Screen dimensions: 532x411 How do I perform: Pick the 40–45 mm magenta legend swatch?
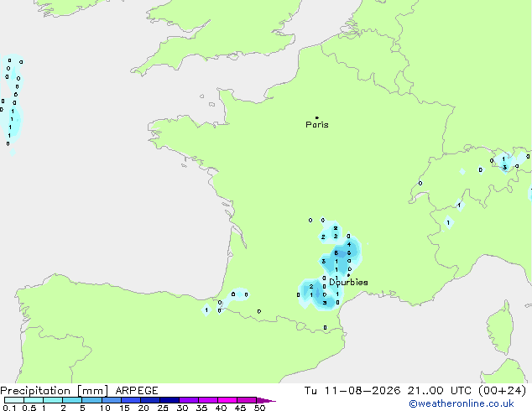pos(227,400)
